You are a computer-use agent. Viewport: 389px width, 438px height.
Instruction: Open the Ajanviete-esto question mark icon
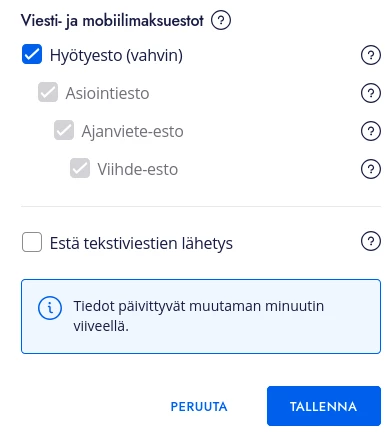[x=371, y=131]
